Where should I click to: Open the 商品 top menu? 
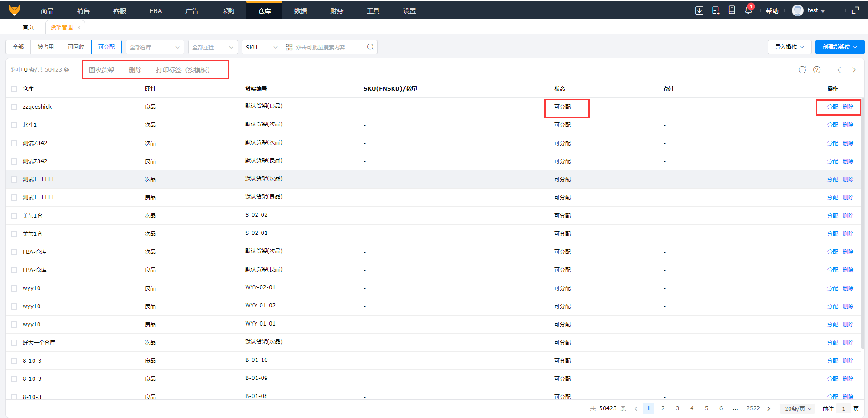pyautogui.click(x=47, y=10)
